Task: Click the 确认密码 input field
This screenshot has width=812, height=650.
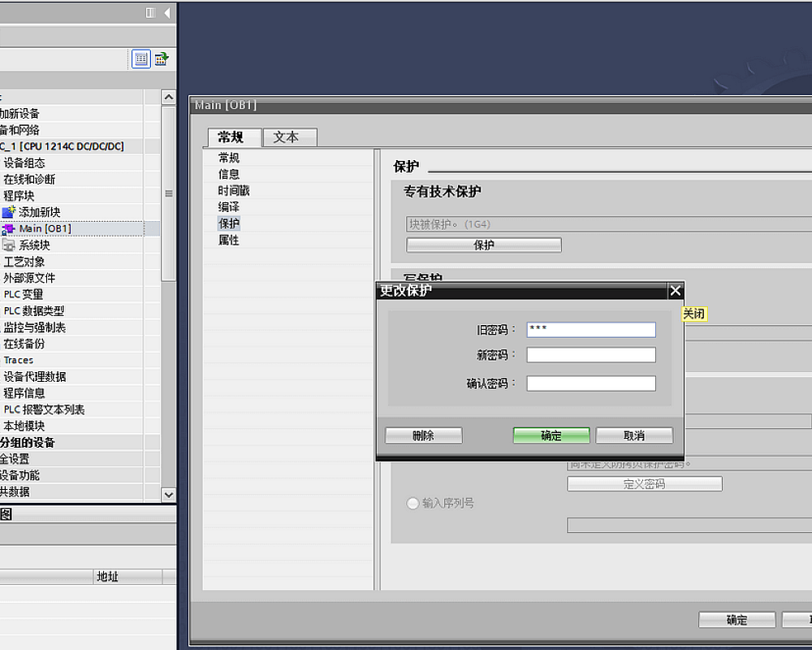Action: tap(590, 383)
